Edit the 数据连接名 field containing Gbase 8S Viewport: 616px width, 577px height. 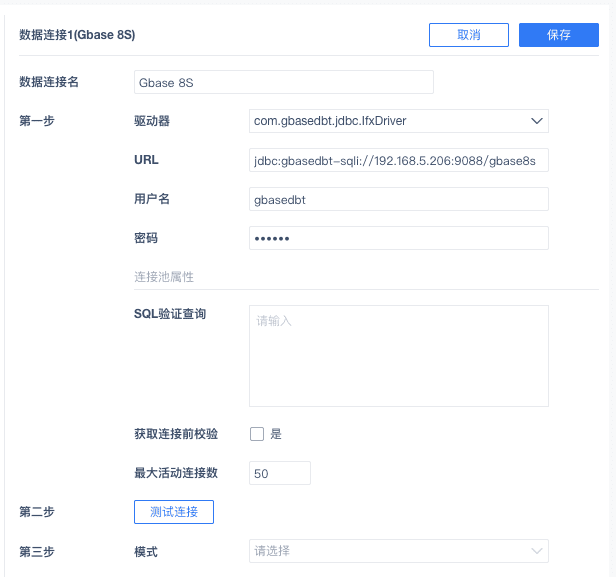[284, 82]
